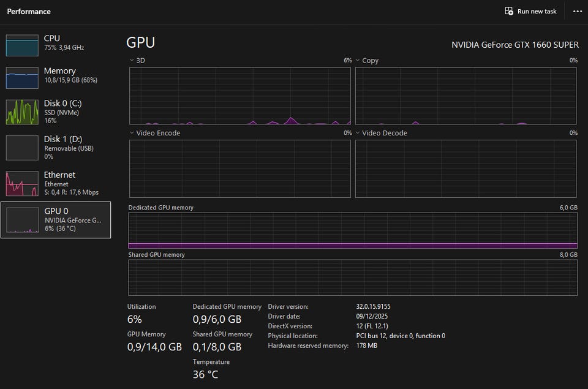Switch to the CPU performance entry
588x389 pixels.
(x=56, y=45)
